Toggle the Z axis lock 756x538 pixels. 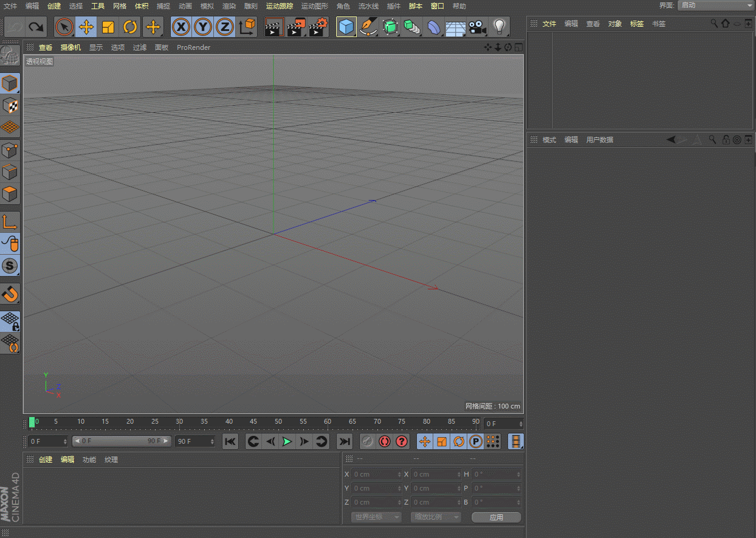pos(225,27)
